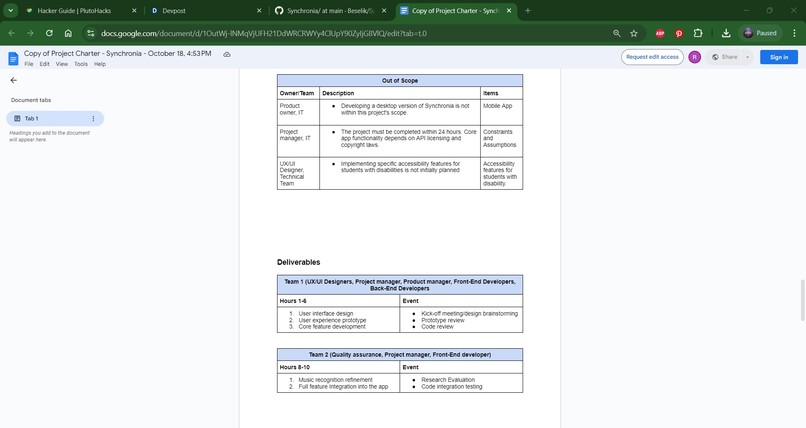Open Chrome's three-dot menu
Viewport: 806px width, 428px height.
tap(794, 33)
